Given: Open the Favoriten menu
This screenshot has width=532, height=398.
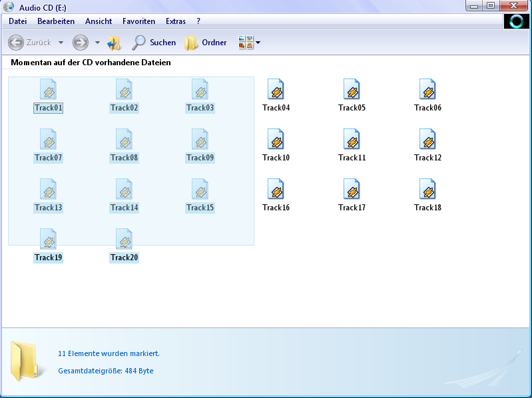Looking at the screenshot, I should (138, 21).
